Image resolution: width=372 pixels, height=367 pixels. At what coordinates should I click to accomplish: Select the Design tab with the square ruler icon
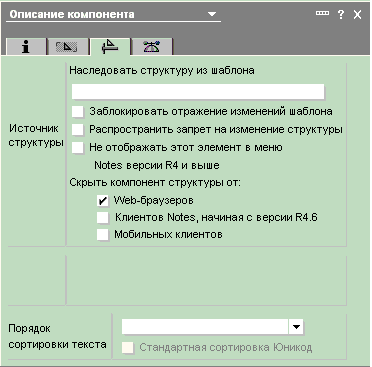pos(110,47)
